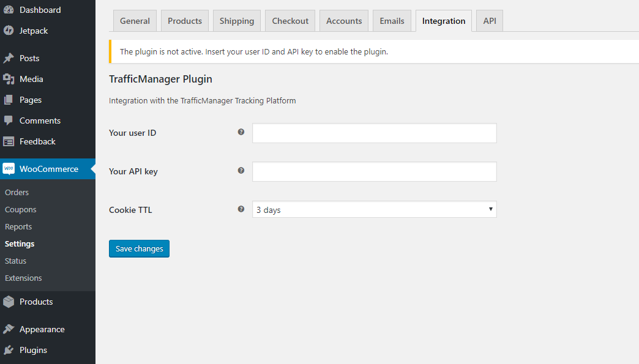Click help tip icon for Cookie TTL

241,209
